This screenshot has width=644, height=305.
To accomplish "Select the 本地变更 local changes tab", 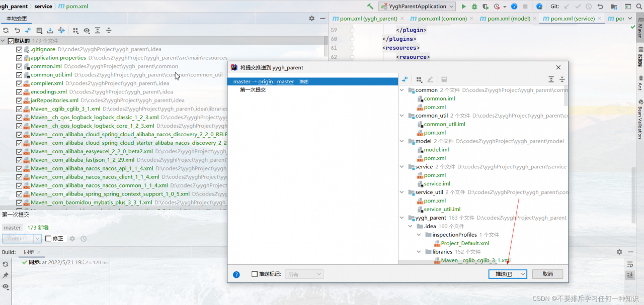I will tap(17, 19).
